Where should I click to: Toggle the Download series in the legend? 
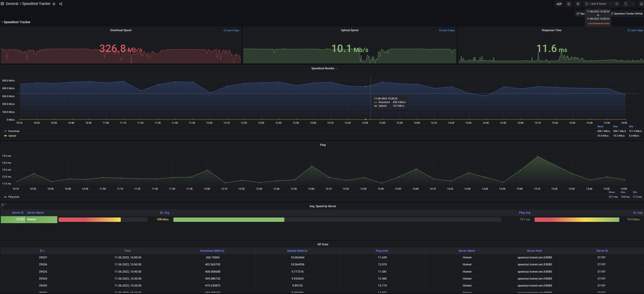[x=14, y=131]
